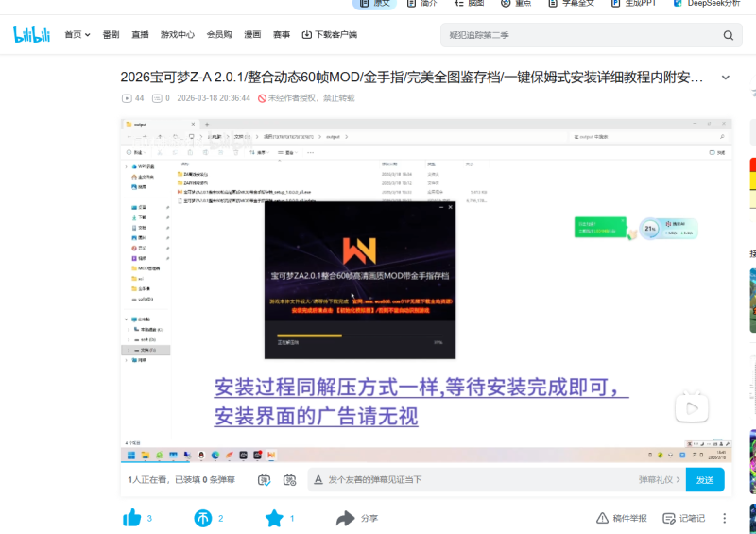Open the three-dot more options menu
This screenshot has height=534, width=756.
click(724, 518)
